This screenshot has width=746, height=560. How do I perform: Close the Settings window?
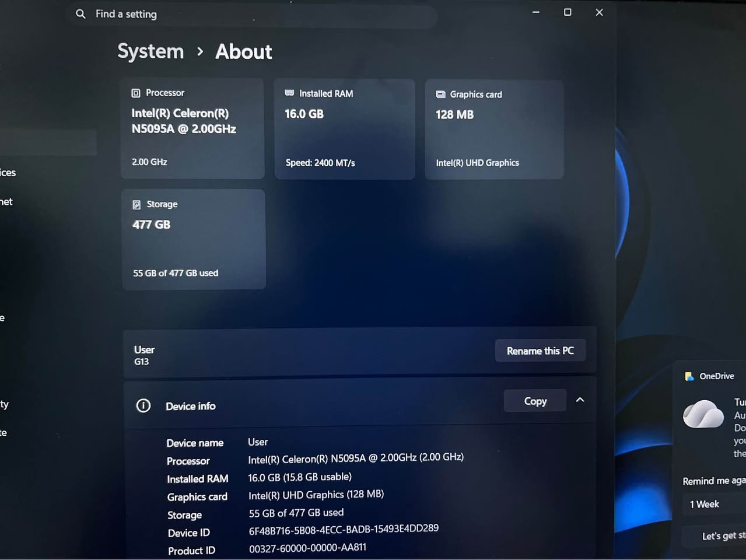[599, 12]
